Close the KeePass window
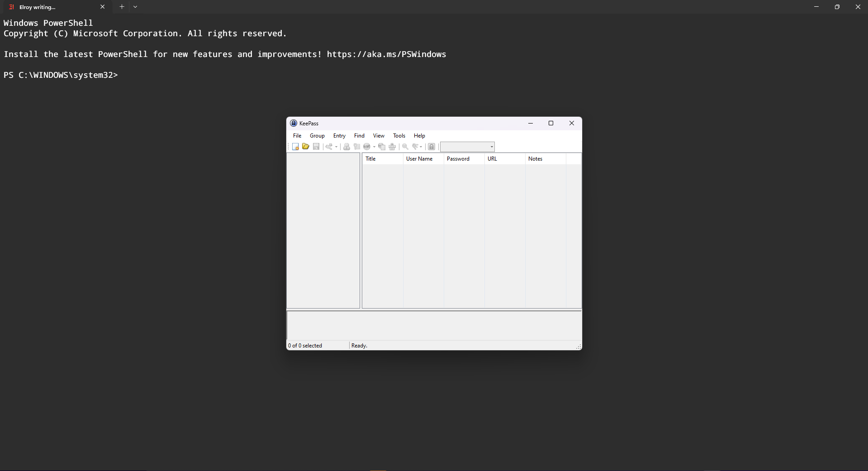 pos(572,123)
